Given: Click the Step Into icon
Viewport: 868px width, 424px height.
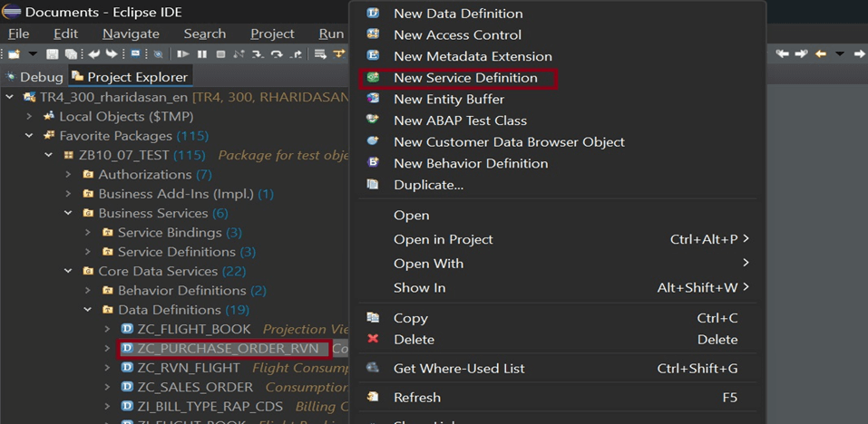Looking at the screenshot, I should (258, 54).
